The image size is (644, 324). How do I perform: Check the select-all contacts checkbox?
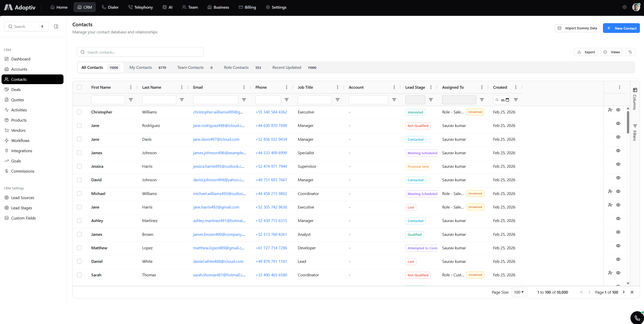click(79, 87)
